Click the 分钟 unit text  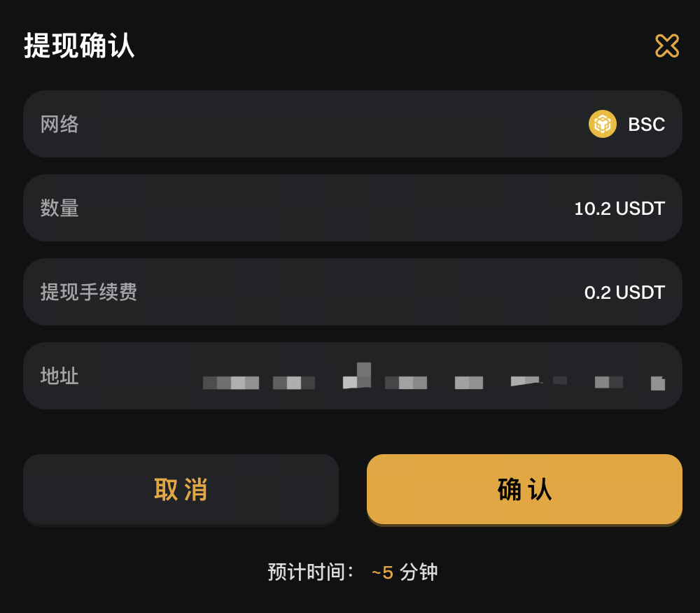(419, 572)
